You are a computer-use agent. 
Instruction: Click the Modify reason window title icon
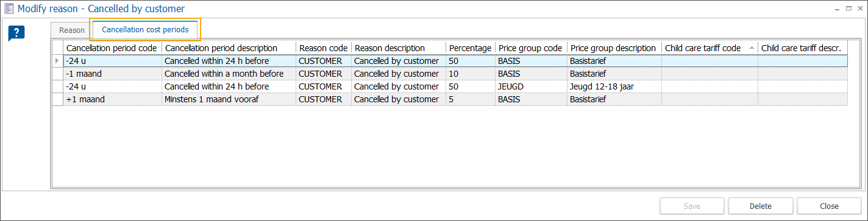tap(9, 9)
